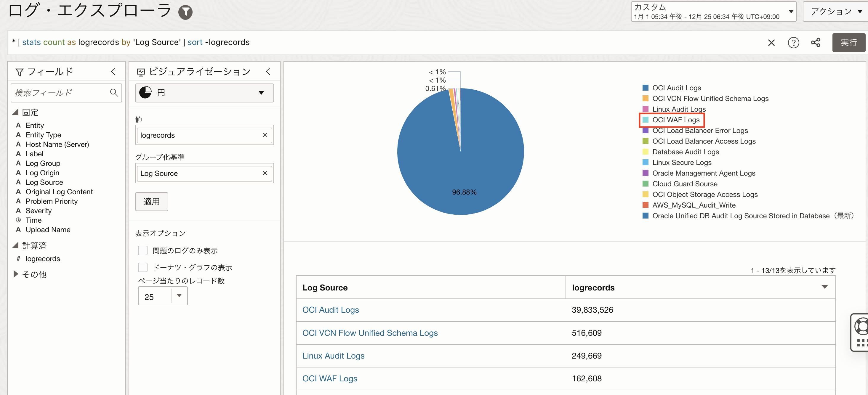Expand the その他 fields section
The width and height of the screenshot is (868, 395).
point(15,274)
